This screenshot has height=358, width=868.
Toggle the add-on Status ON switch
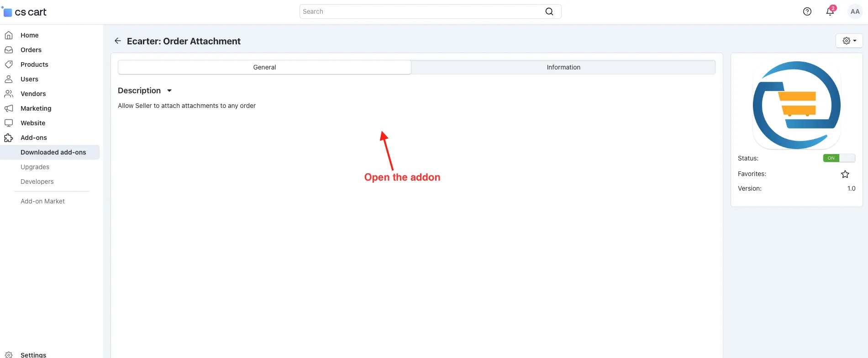[839, 158]
